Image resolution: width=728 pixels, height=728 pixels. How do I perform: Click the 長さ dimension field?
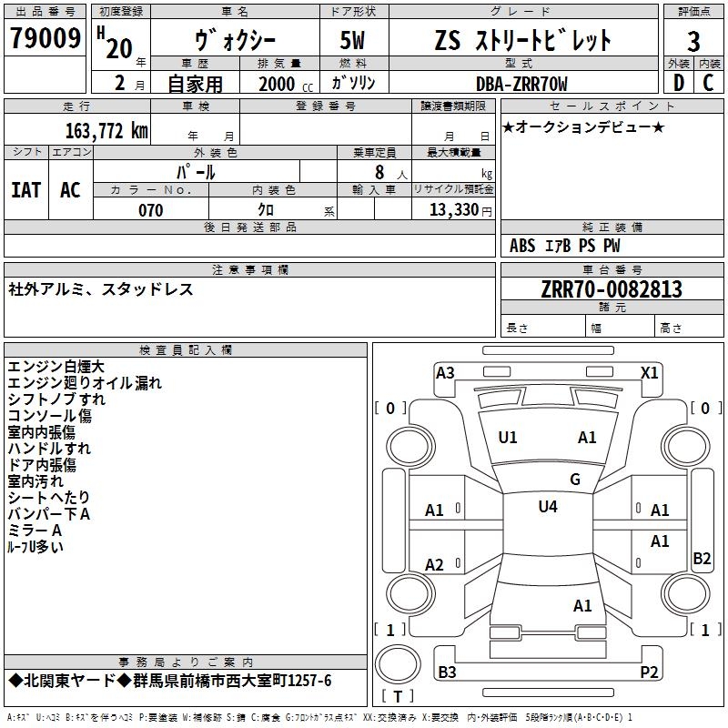(542, 328)
